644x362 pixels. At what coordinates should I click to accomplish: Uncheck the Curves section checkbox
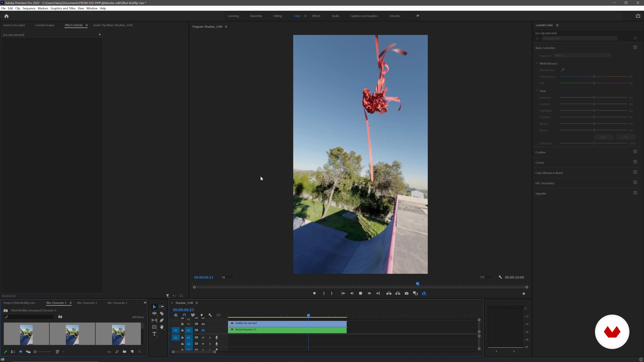coord(635,162)
